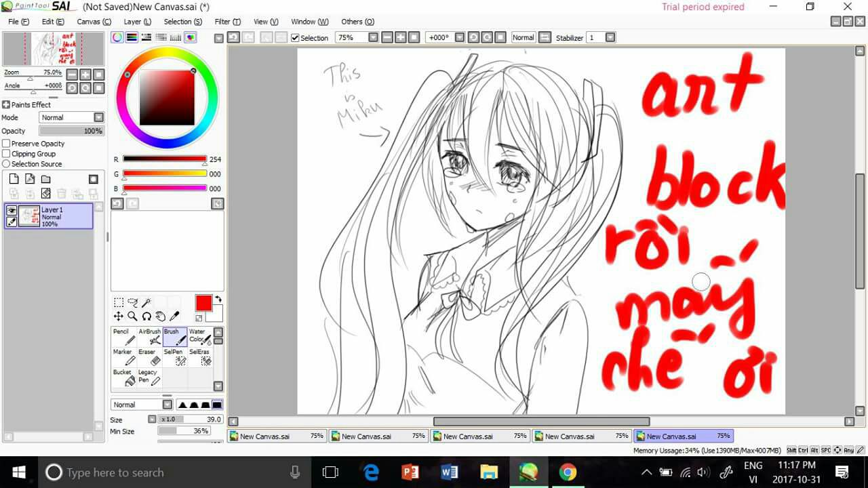Click undo arrow in canvas toolbar
Screen dimensions: 868x488
pos(233,37)
